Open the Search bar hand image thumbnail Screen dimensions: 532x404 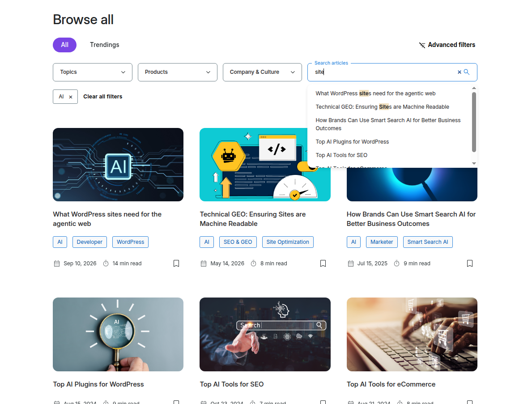[265, 335]
